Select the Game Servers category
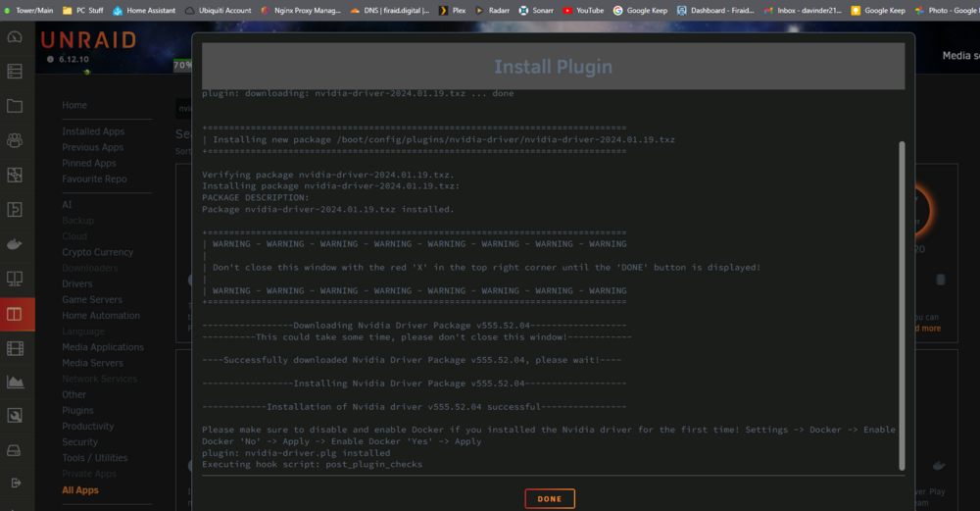Screen dimensions: 980x511 coord(92,299)
